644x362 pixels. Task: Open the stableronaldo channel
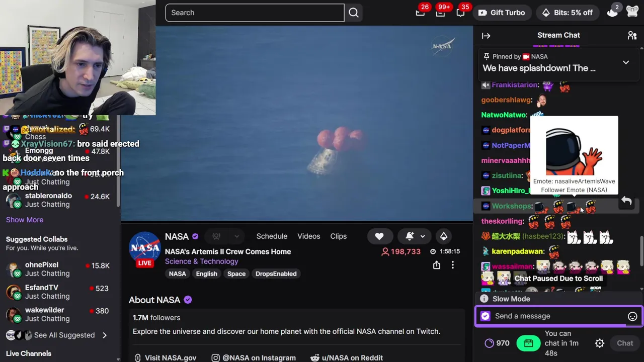point(59,200)
